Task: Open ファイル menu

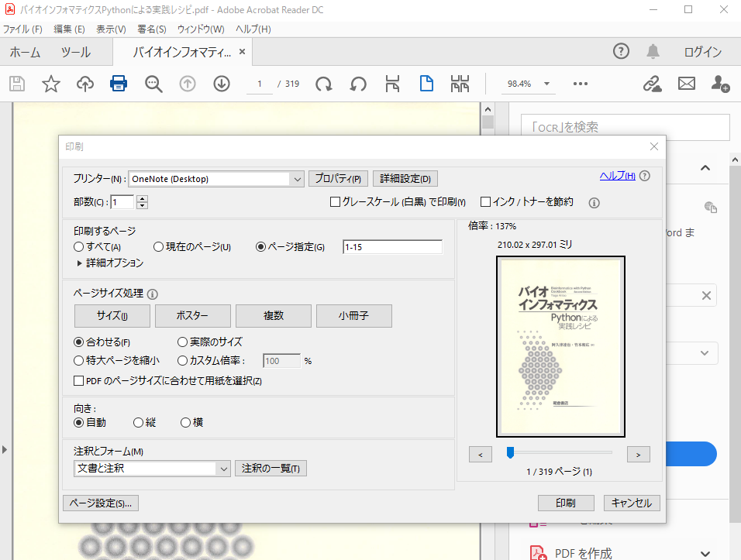Action: 22,29
